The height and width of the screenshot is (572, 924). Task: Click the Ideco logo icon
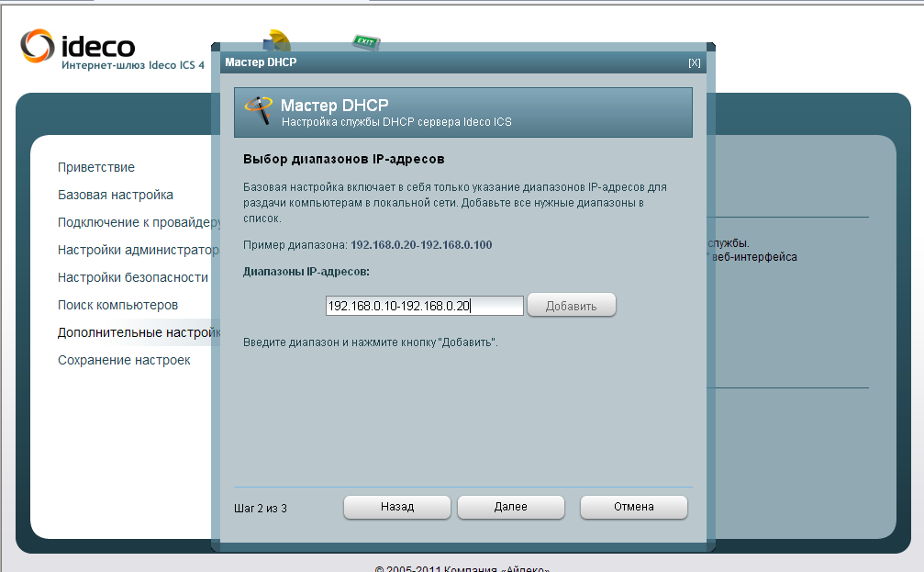tap(37, 45)
